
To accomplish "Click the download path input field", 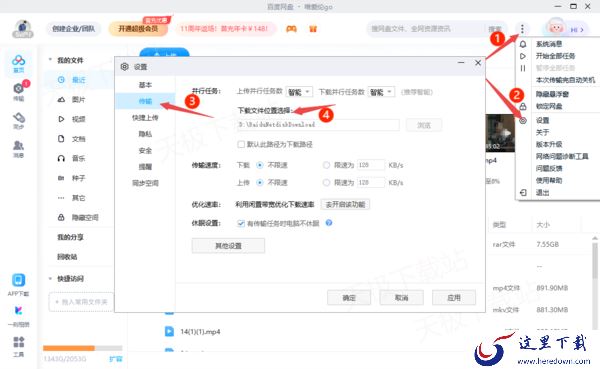I will coord(318,125).
